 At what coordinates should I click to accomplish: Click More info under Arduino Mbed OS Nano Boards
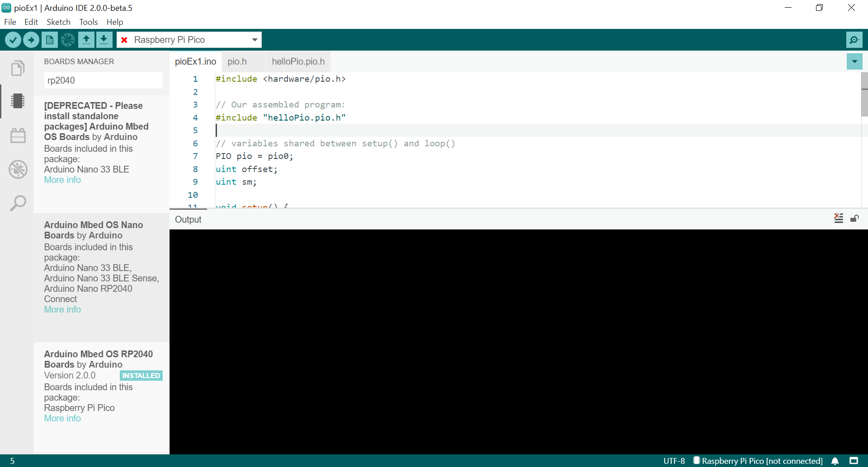point(62,309)
